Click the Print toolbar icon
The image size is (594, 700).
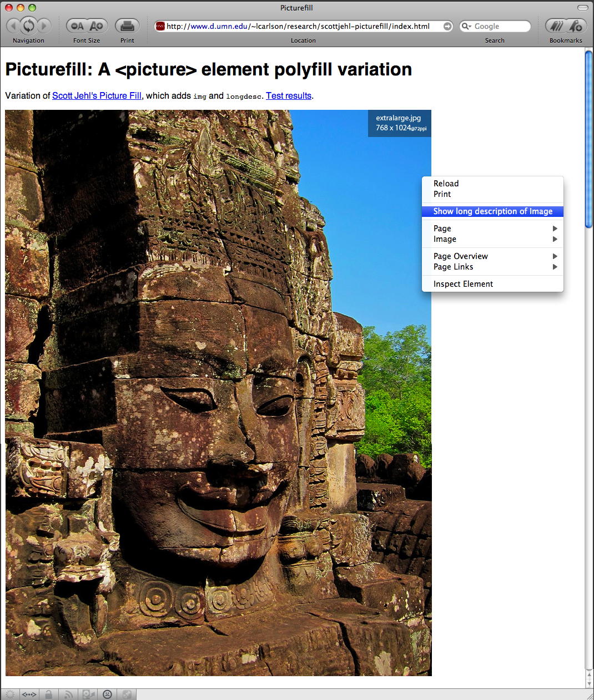point(127,26)
